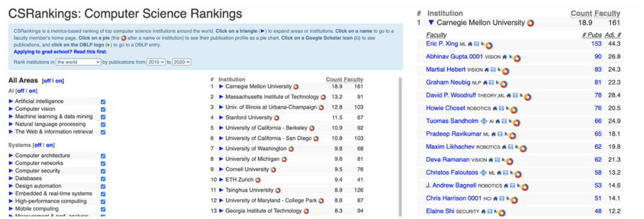Toggle the Databases area checkbox
Image resolution: width=644 pixels, height=219 pixels.
click(103, 179)
